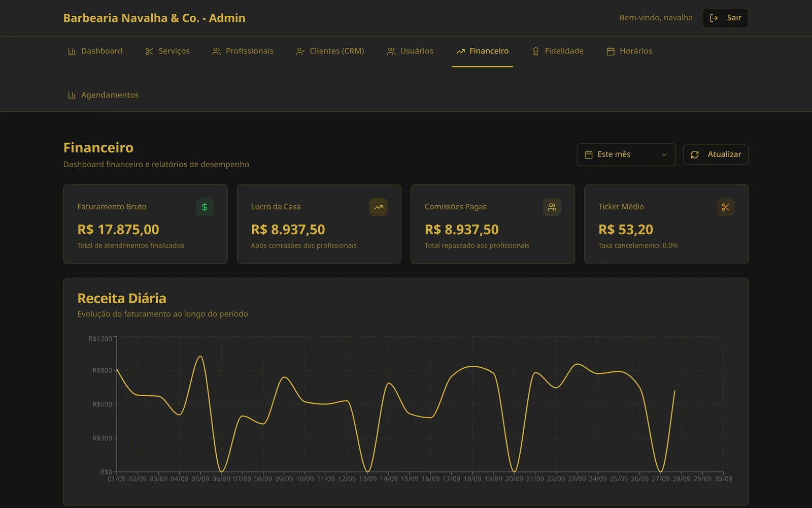Click the Barbearia Navalha & Co. - Admin title

point(154,18)
